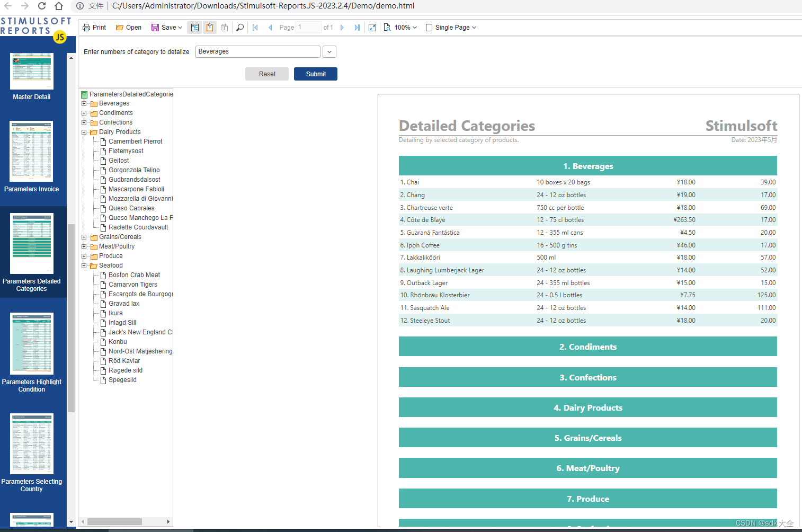Jump to the first page arrow icon

click(x=255, y=27)
